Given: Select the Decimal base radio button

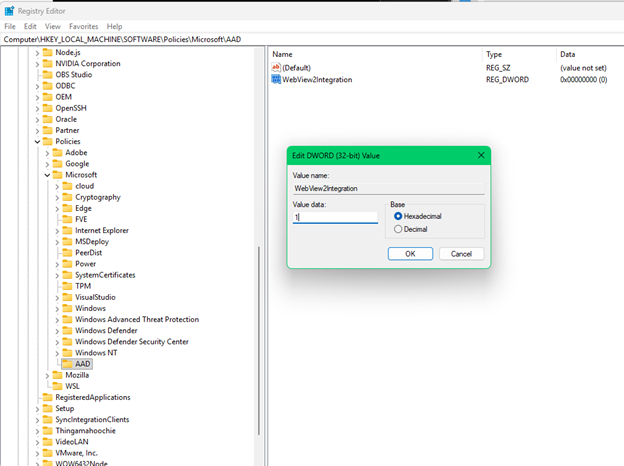Looking at the screenshot, I should coord(399,229).
